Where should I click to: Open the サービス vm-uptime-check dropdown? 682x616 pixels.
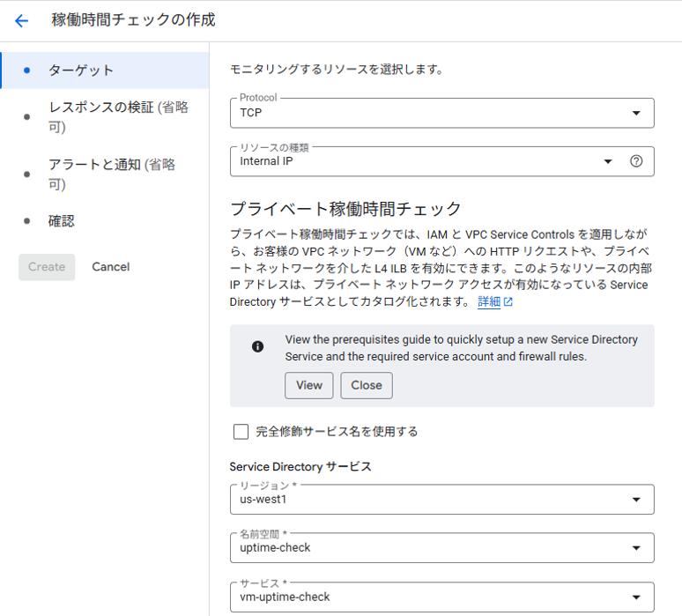442,597
